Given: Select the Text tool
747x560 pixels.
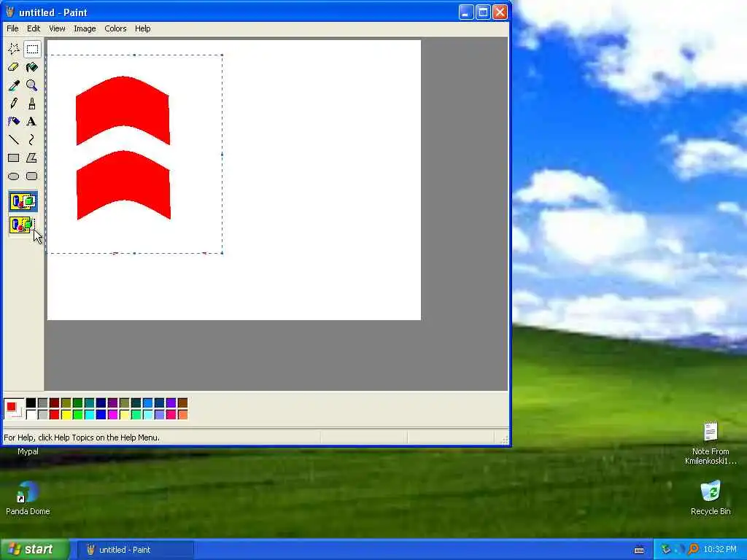Looking at the screenshot, I should coord(32,122).
